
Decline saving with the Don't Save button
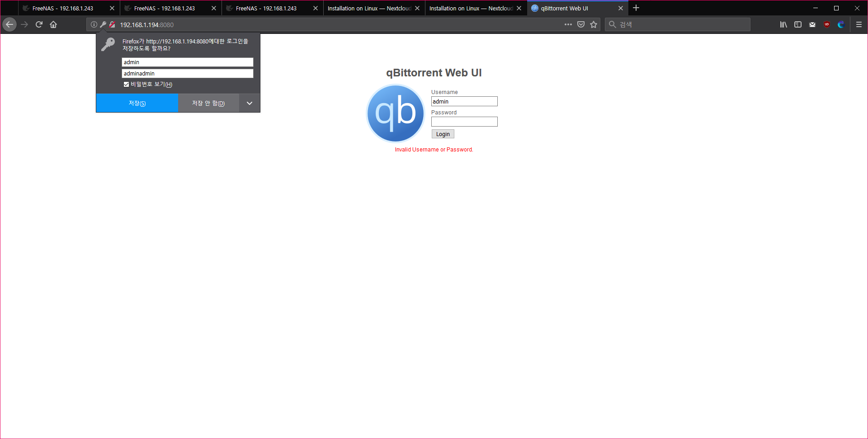(208, 103)
